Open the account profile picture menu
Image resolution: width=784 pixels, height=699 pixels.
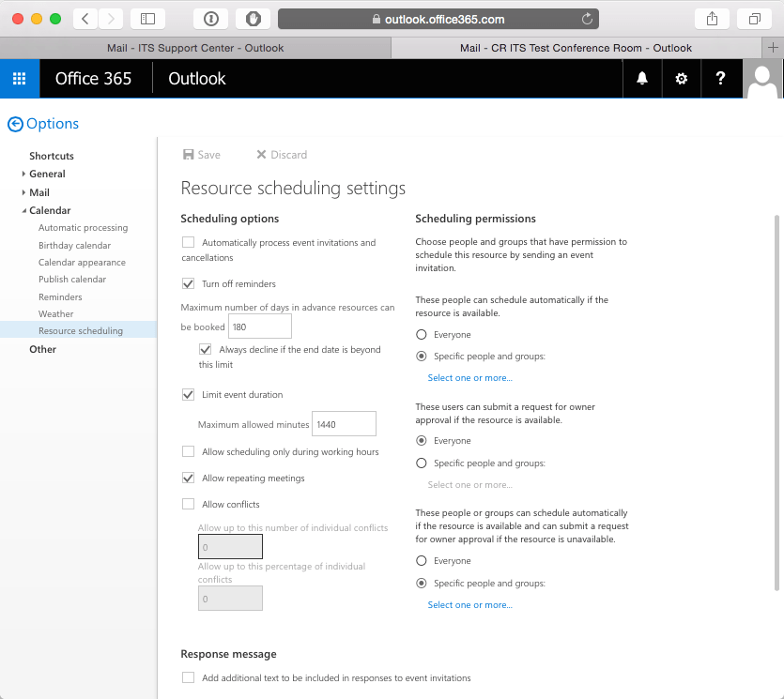pyautogui.click(x=762, y=79)
